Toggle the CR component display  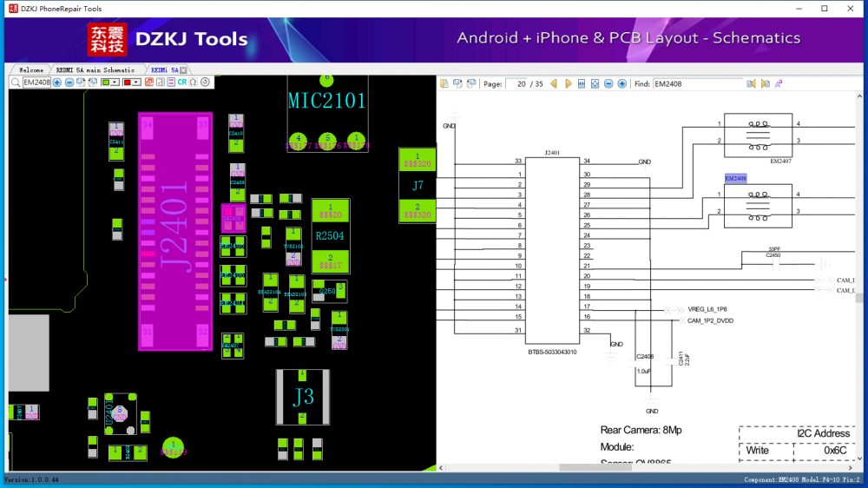tap(182, 82)
